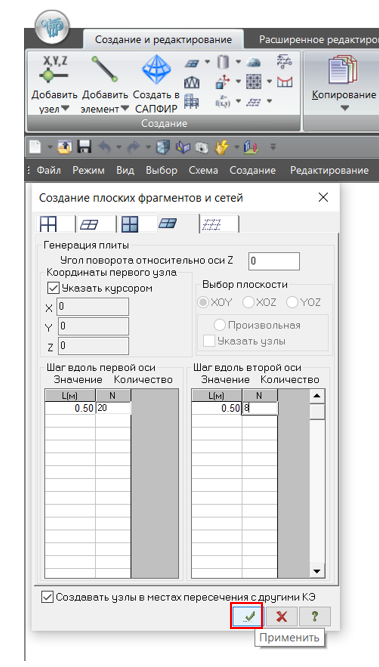Click the open file folder icon
The image size is (379, 667).
point(65,147)
